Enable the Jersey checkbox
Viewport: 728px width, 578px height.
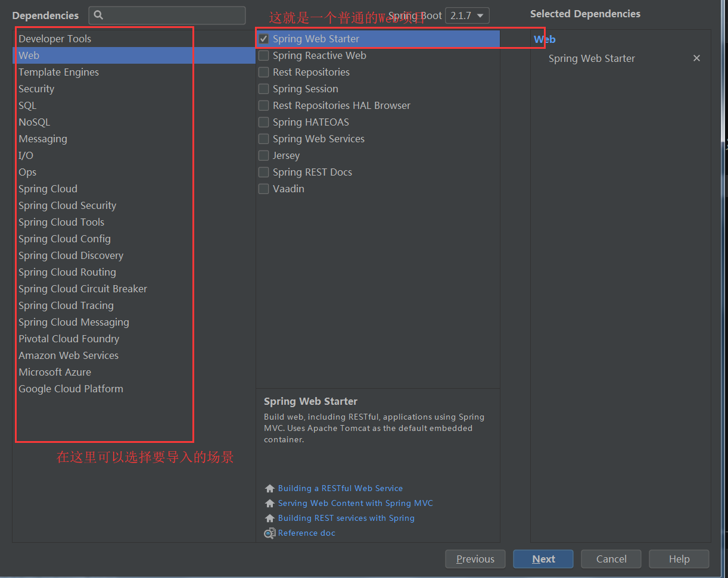tap(264, 155)
